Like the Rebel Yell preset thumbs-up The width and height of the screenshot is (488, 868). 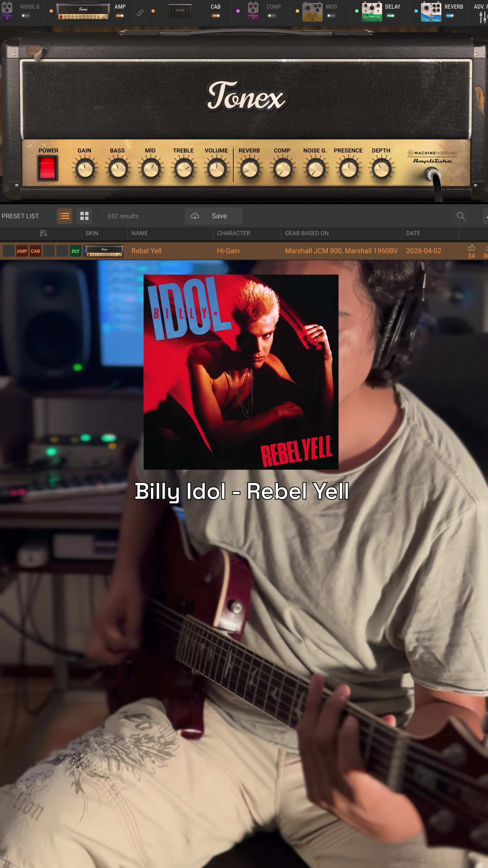click(471, 248)
